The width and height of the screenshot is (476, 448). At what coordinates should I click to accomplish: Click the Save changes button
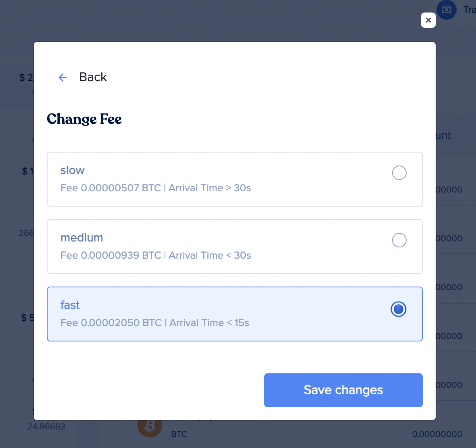(343, 390)
